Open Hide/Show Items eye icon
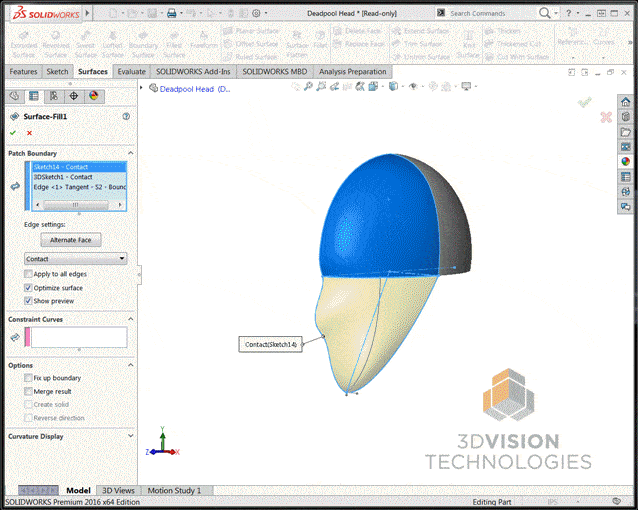 pyautogui.click(x=413, y=86)
